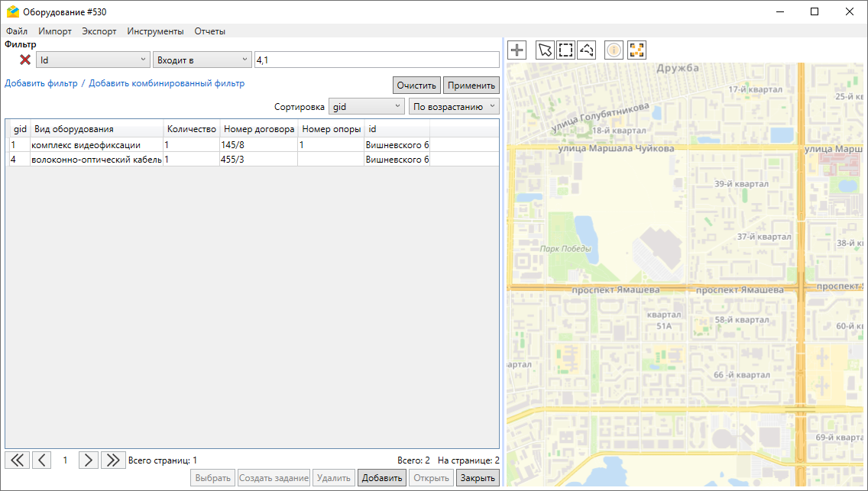Jump to the first page of results
Viewport: 868px width, 491px height.
pyautogui.click(x=17, y=460)
